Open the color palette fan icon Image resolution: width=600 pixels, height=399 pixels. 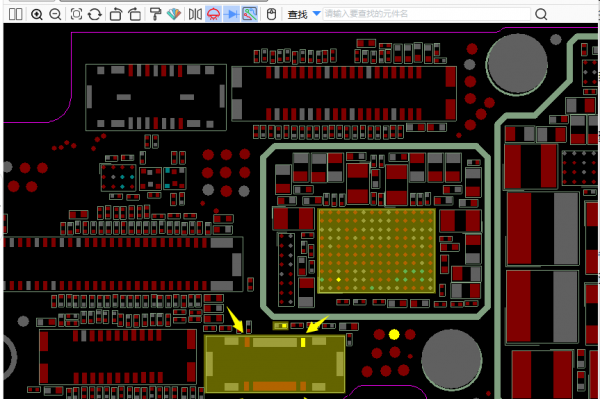pyautogui.click(x=174, y=15)
